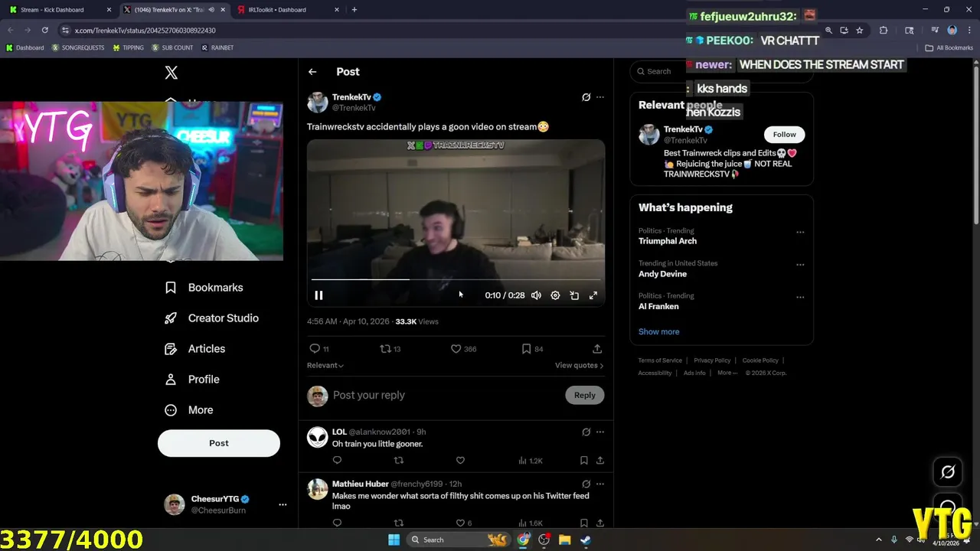The width and height of the screenshot is (980, 551).
Task: Share the LOL alanknow2001 comment
Action: coord(600,461)
